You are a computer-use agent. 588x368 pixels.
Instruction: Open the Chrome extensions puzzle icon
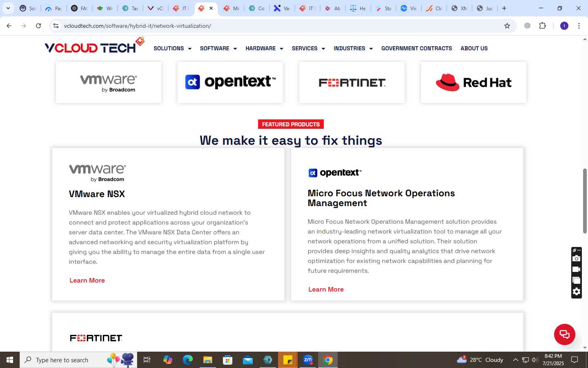click(542, 26)
